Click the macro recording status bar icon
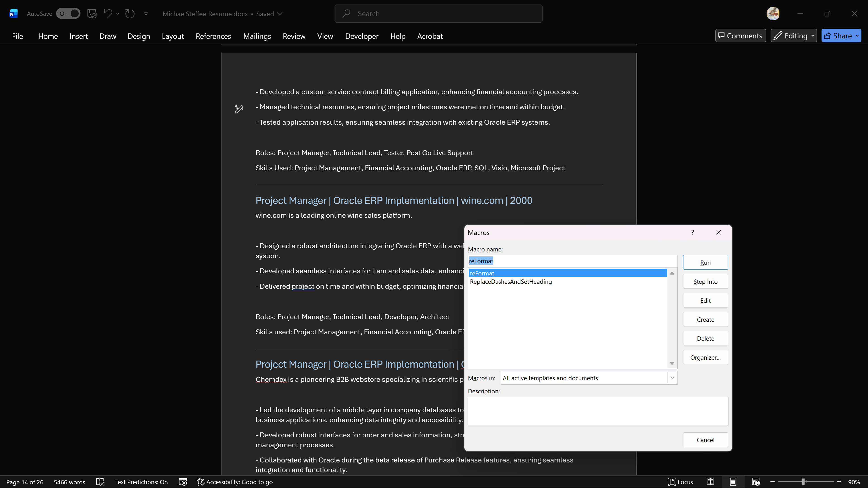868x488 pixels. (183, 482)
